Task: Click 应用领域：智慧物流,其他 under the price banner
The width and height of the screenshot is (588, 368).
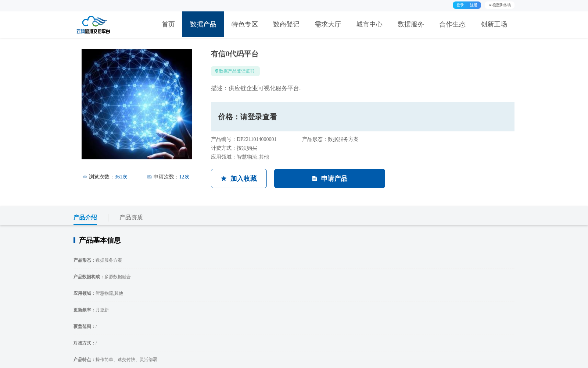Action: 240,157
